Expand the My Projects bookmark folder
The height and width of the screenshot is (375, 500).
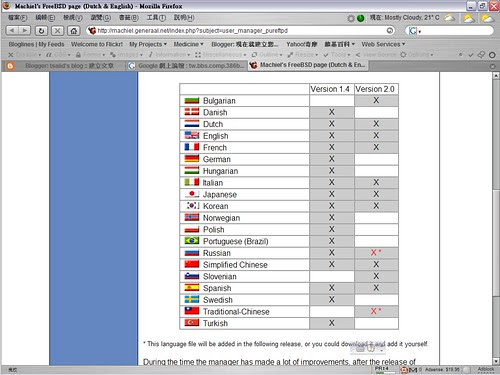click(x=148, y=44)
